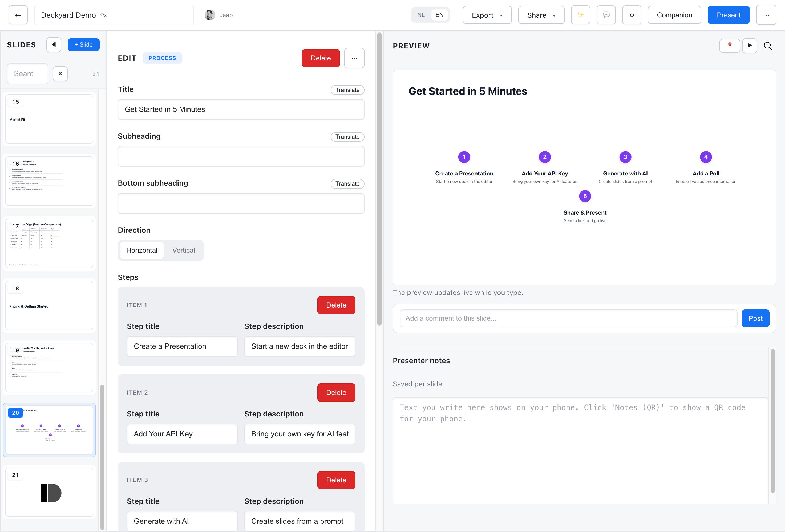Viewport: 785px width, 532px height.
Task: Start presenting with Present button
Action: pyautogui.click(x=729, y=15)
